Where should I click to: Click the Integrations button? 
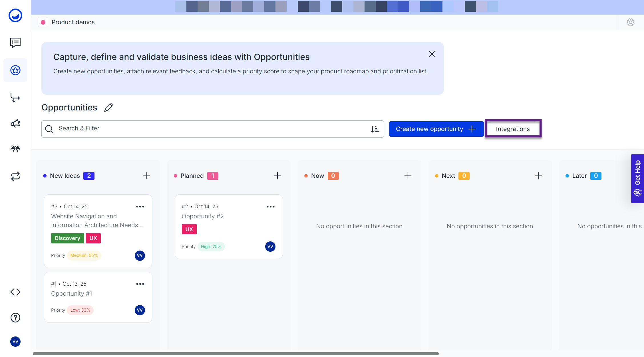(x=513, y=129)
